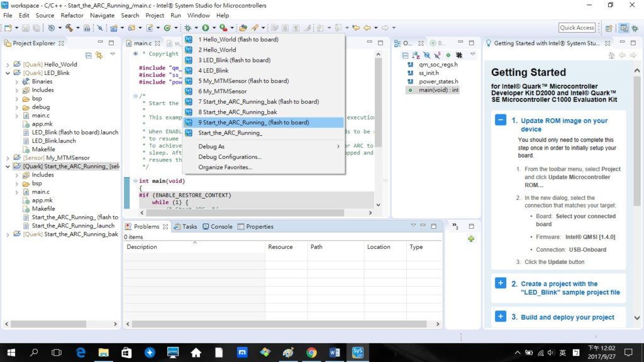644x362 pixels.
Task: Select main(void) : int in Outline
Action: coord(438,90)
